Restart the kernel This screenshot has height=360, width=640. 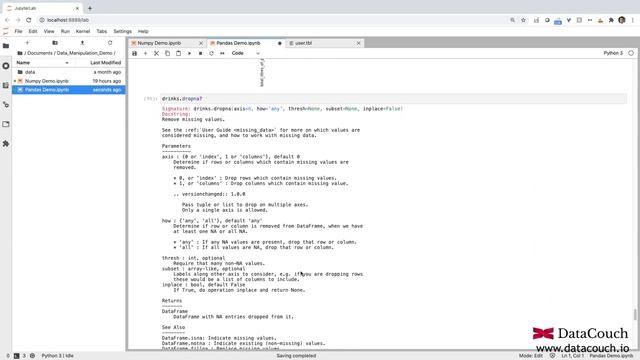click(x=211, y=53)
